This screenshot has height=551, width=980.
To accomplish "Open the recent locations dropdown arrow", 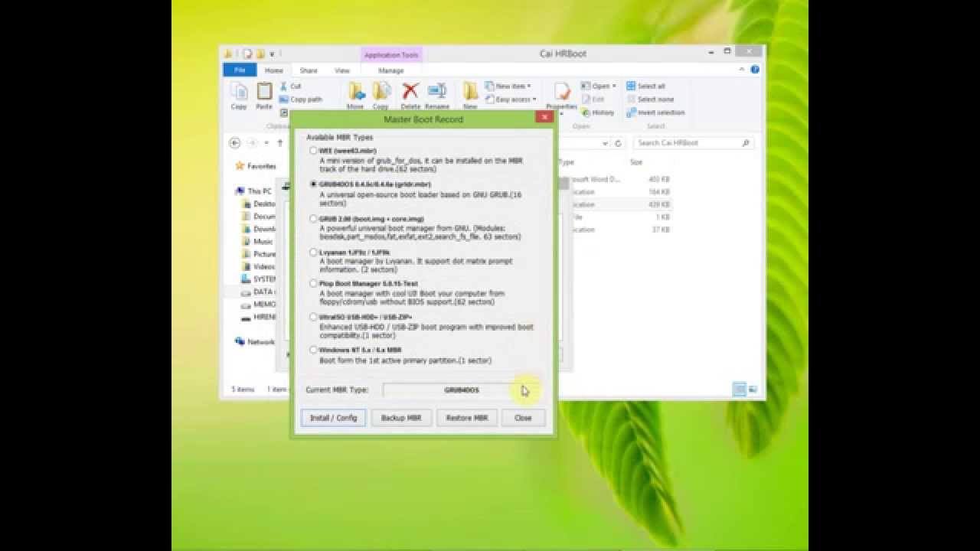I will coord(266,143).
